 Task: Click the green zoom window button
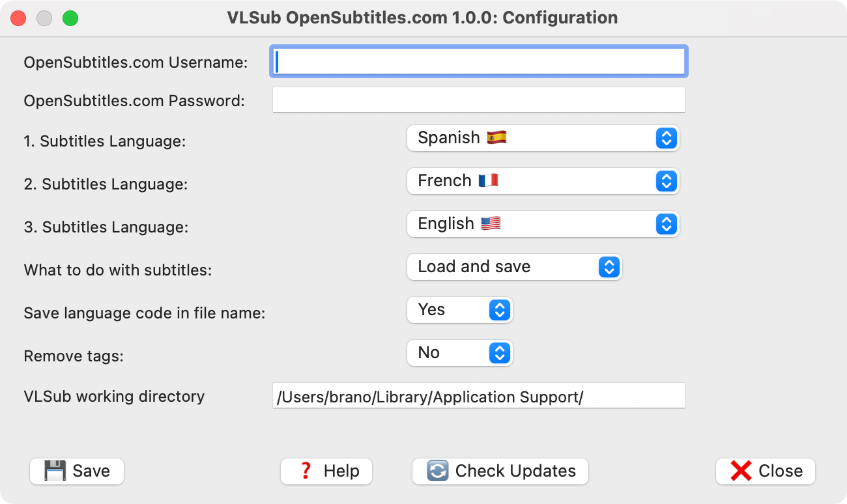70,18
